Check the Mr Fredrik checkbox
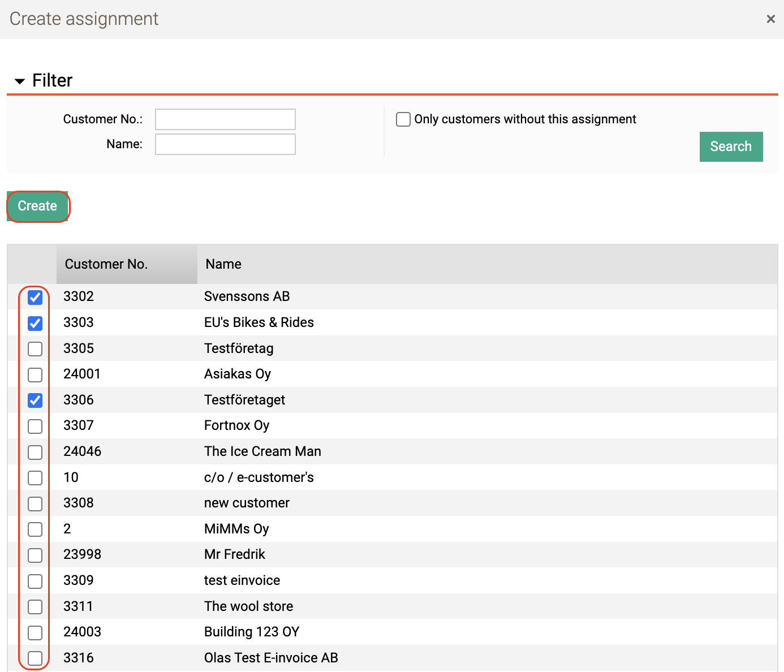784x672 pixels. 35,555
